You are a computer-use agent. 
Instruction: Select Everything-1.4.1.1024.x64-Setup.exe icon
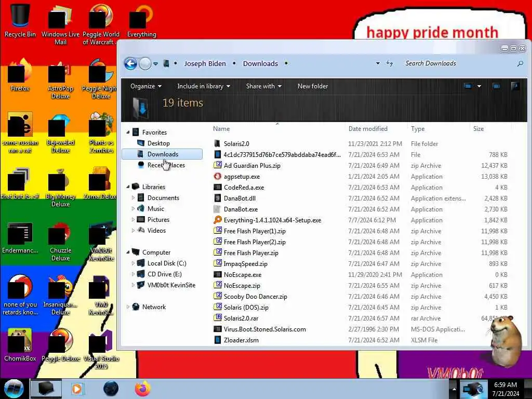pyautogui.click(x=218, y=220)
